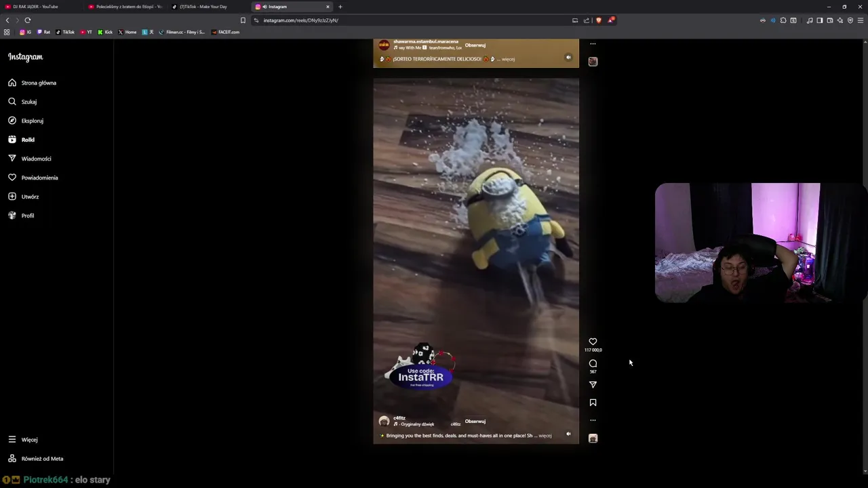
Task: Open Brave Rewards icon
Action: click(x=610, y=20)
